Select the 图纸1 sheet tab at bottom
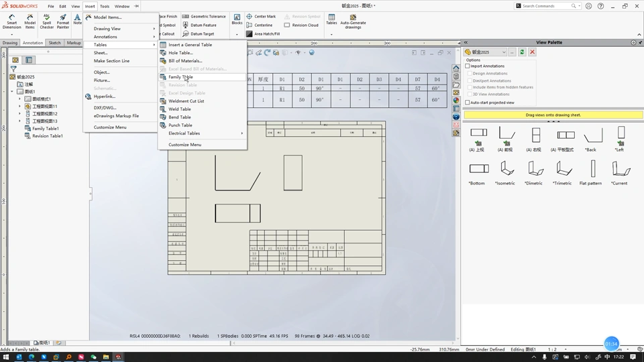The width and height of the screenshot is (644, 362). coord(42,343)
